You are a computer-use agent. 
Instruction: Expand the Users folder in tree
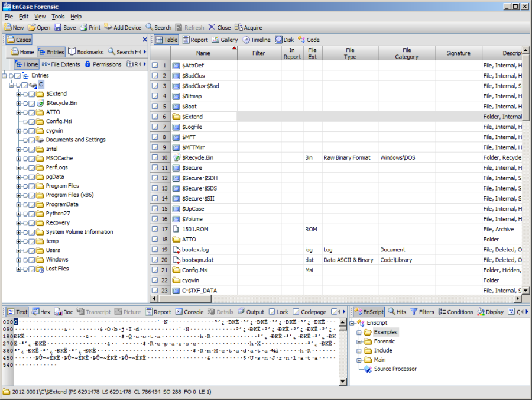click(18, 250)
